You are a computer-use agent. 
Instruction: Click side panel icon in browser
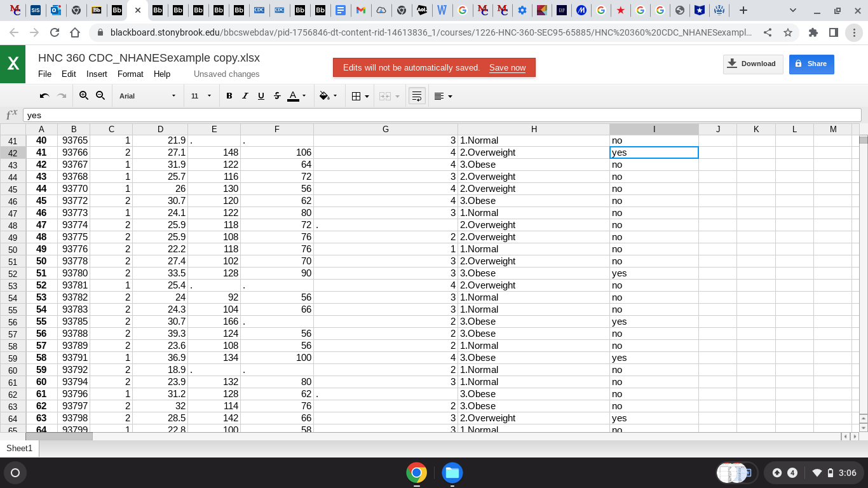(834, 32)
